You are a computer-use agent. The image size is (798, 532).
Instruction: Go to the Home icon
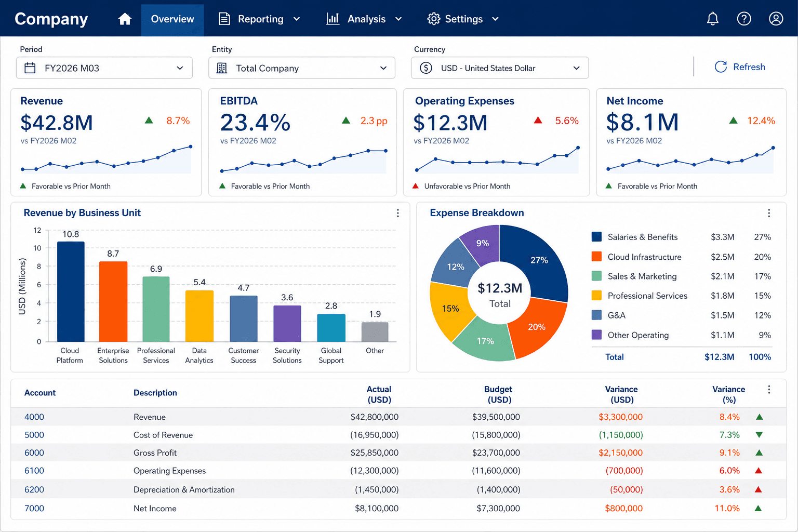pyautogui.click(x=125, y=19)
